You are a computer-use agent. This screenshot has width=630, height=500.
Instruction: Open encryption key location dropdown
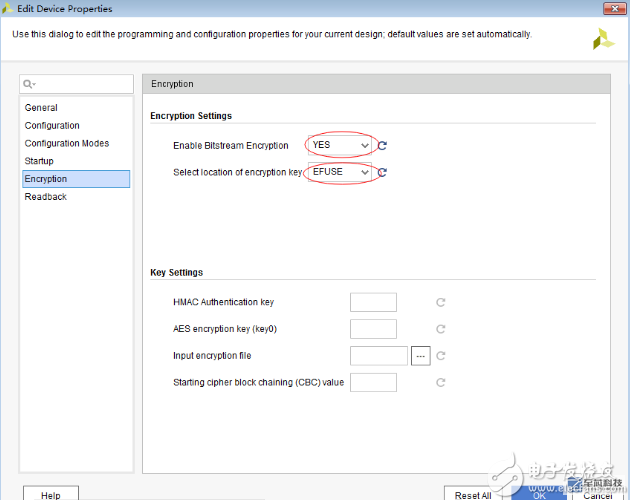340,172
